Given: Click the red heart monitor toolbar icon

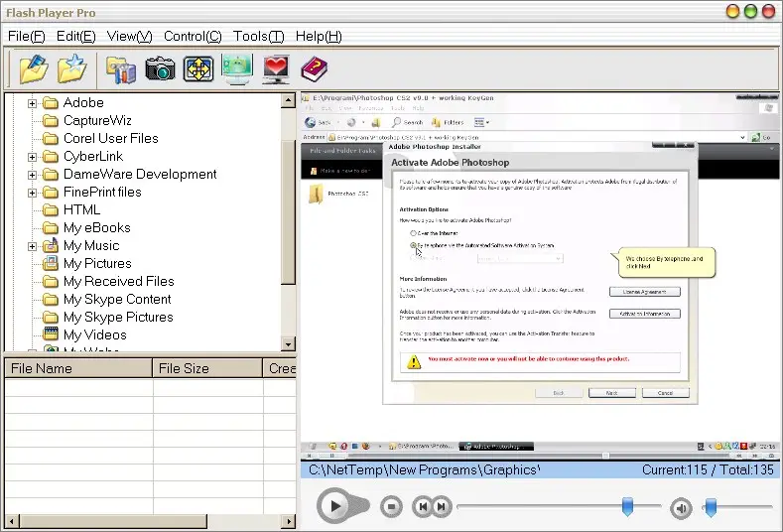Looking at the screenshot, I should click(276, 68).
